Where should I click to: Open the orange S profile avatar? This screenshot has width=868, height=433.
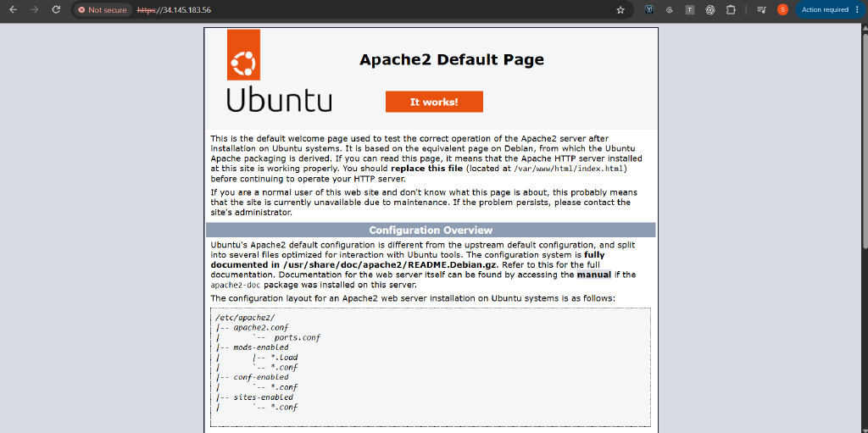pyautogui.click(x=782, y=10)
